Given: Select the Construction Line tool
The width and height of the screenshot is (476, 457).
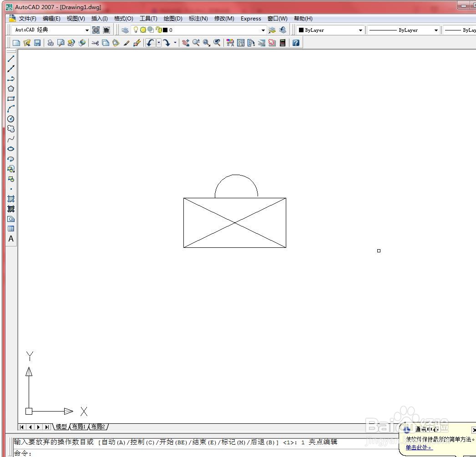Looking at the screenshot, I should 11,69.
